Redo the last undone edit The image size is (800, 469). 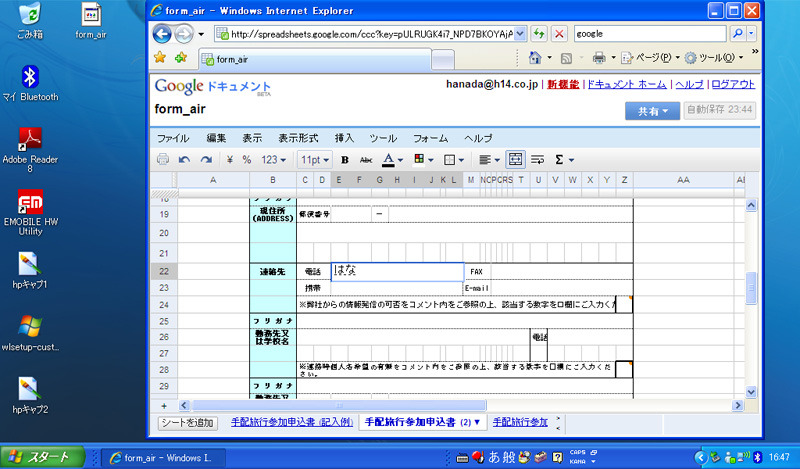click(206, 160)
